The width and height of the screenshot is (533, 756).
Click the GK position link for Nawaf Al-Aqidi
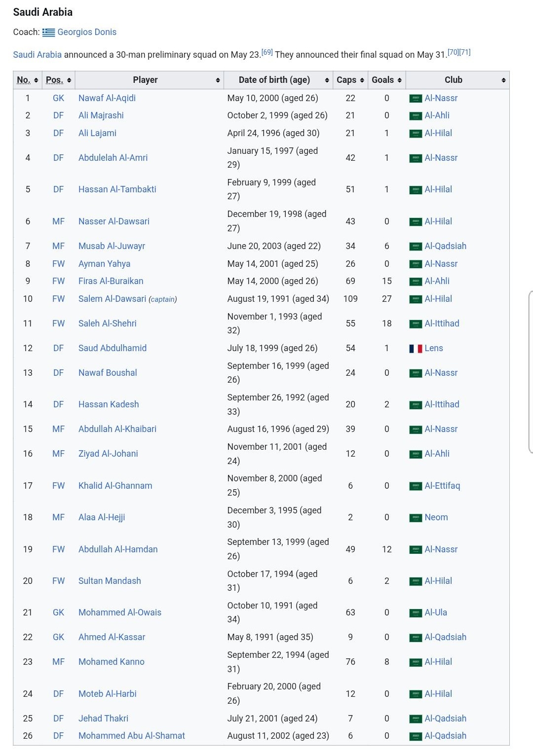(58, 98)
